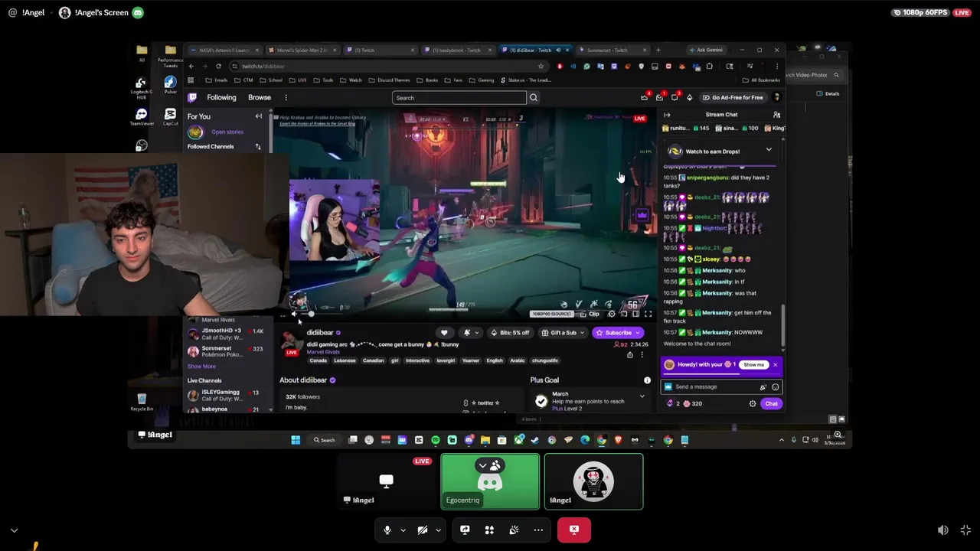Image resolution: width=980 pixels, height=551 pixels.
Task: Open Spotify from the shared taskbar
Action: 436,440
